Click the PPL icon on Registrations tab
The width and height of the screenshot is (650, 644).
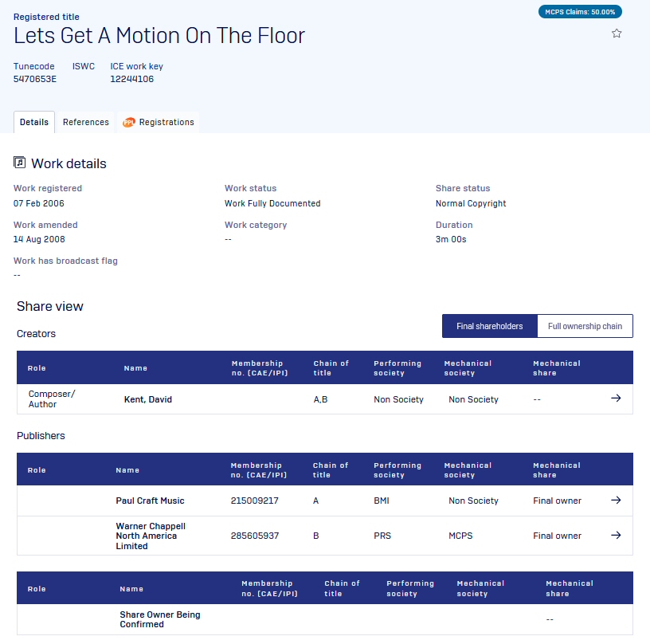(x=128, y=123)
